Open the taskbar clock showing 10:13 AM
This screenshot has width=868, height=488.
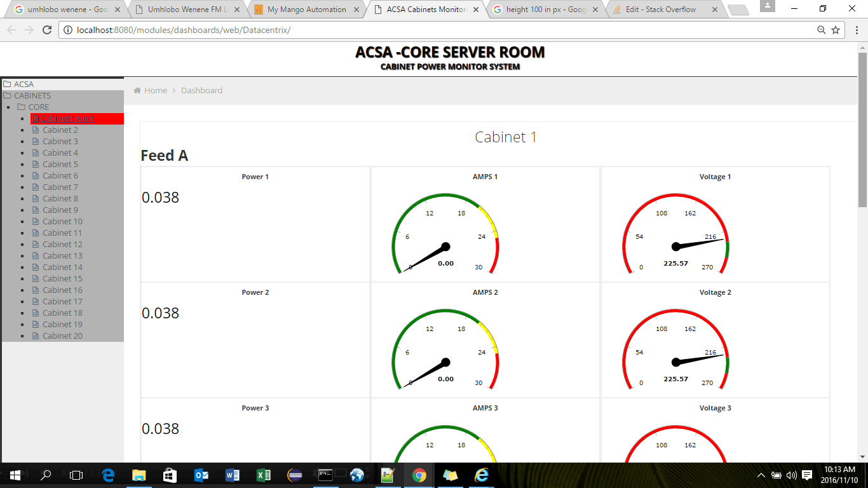click(x=840, y=475)
